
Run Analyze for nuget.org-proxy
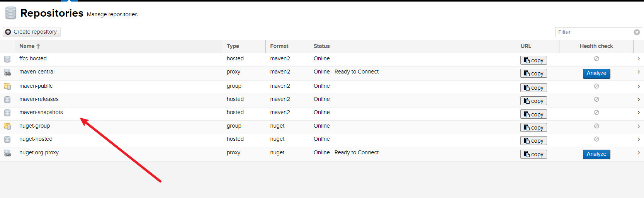click(x=596, y=154)
